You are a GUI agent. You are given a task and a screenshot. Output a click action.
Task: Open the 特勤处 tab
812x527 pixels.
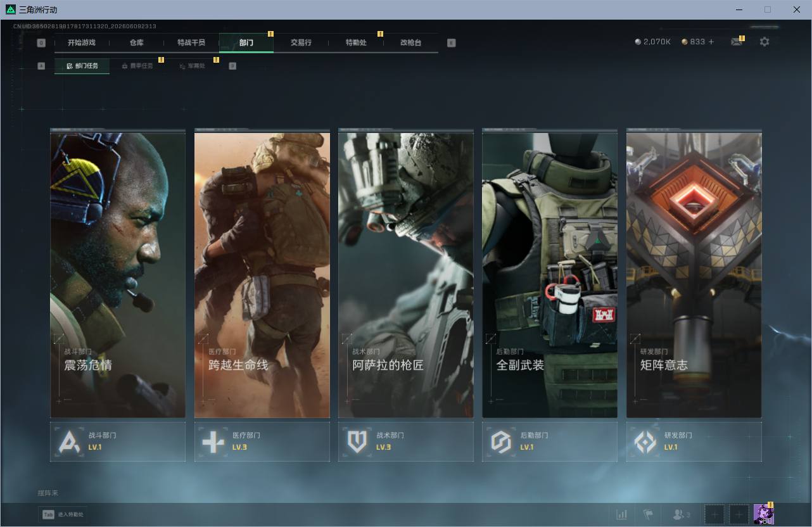[x=356, y=42]
